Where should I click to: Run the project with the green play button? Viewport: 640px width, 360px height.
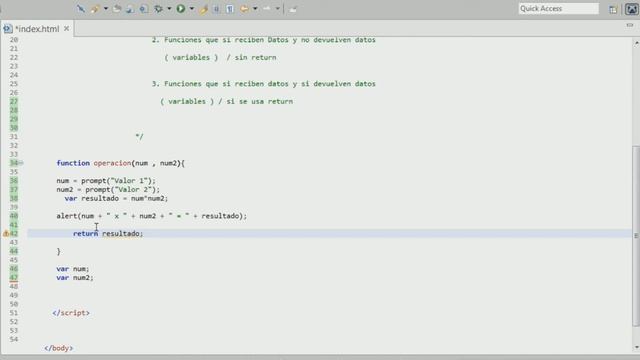point(180,9)
